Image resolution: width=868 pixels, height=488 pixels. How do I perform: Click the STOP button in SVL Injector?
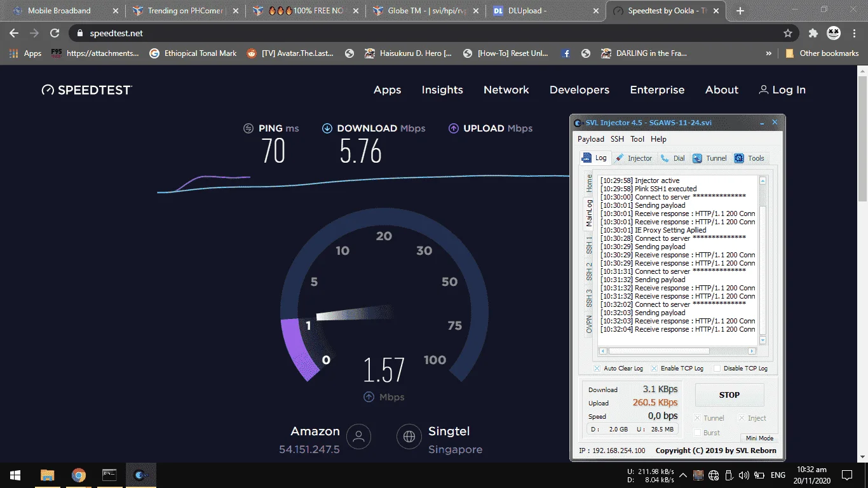[x=729, y=395]
